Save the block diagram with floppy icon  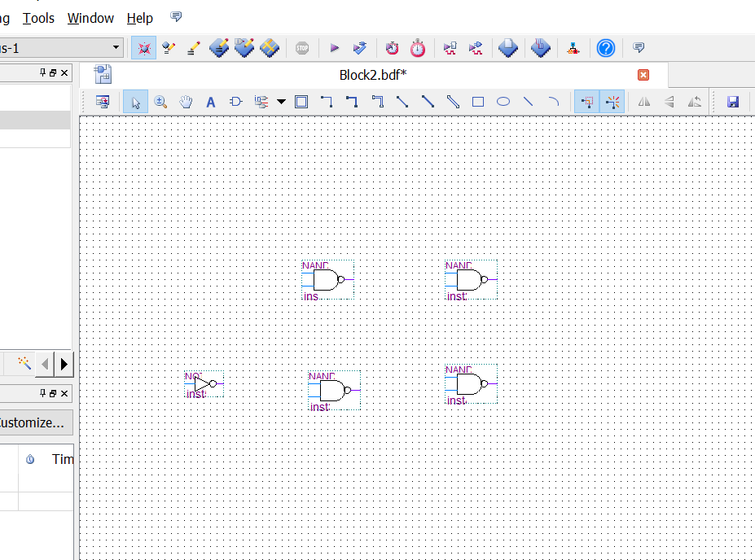733,102
